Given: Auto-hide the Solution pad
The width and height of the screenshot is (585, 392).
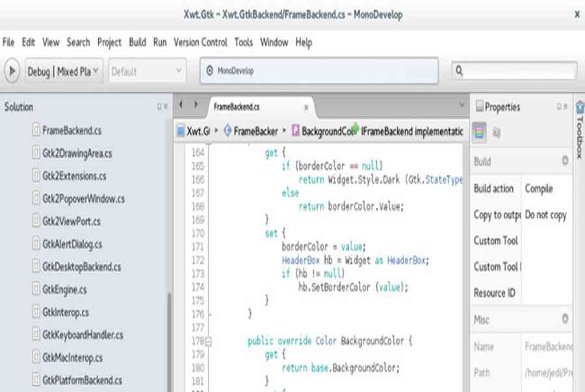Looking at the screenshot, I should (159, 107).
